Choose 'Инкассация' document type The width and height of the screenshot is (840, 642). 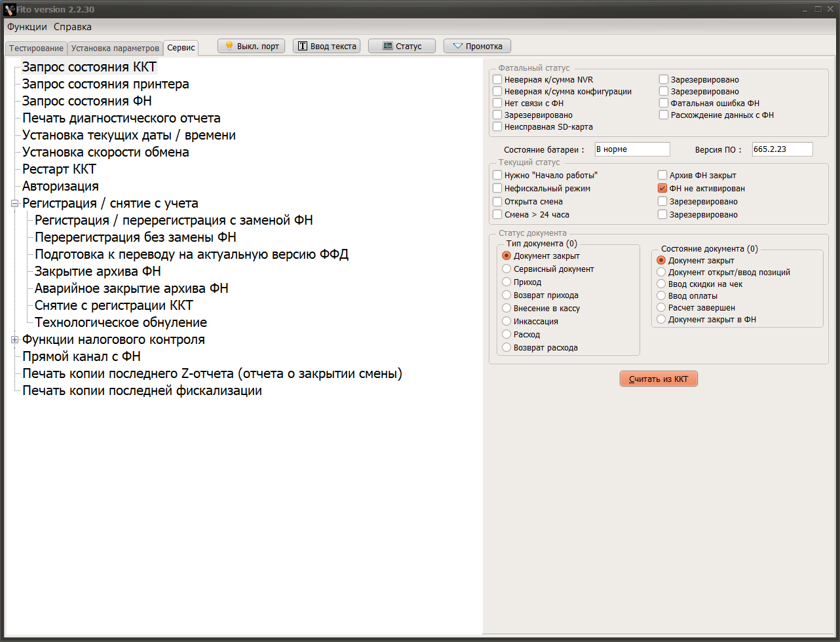[506, 322]
